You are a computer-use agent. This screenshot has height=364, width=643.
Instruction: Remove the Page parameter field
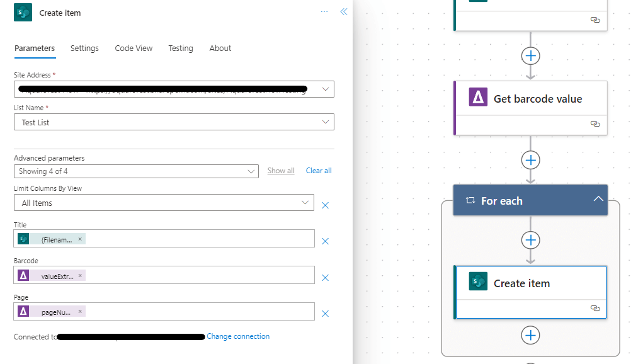coord(326,314)
